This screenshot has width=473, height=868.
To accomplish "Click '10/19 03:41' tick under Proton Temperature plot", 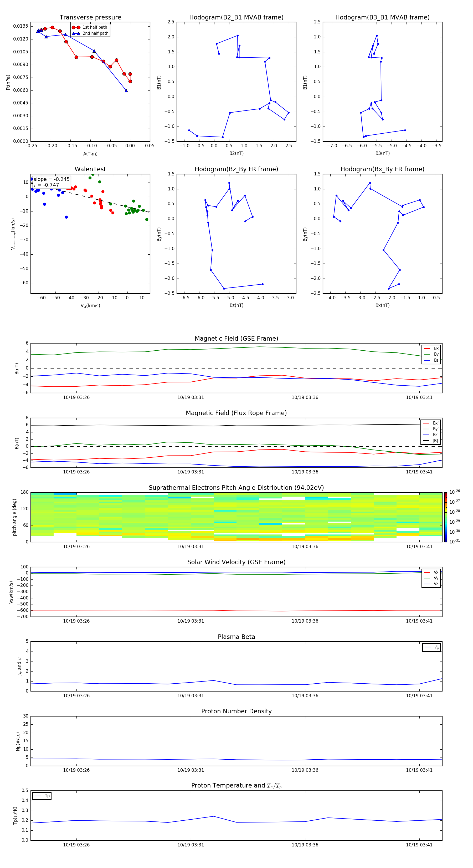I will [419, 845].
